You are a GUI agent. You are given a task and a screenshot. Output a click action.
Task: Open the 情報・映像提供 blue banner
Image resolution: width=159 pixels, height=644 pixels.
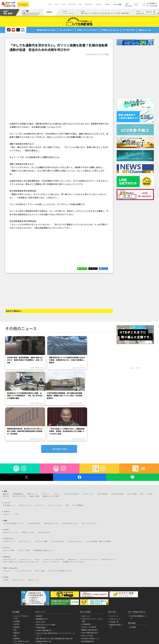point(135,116)
